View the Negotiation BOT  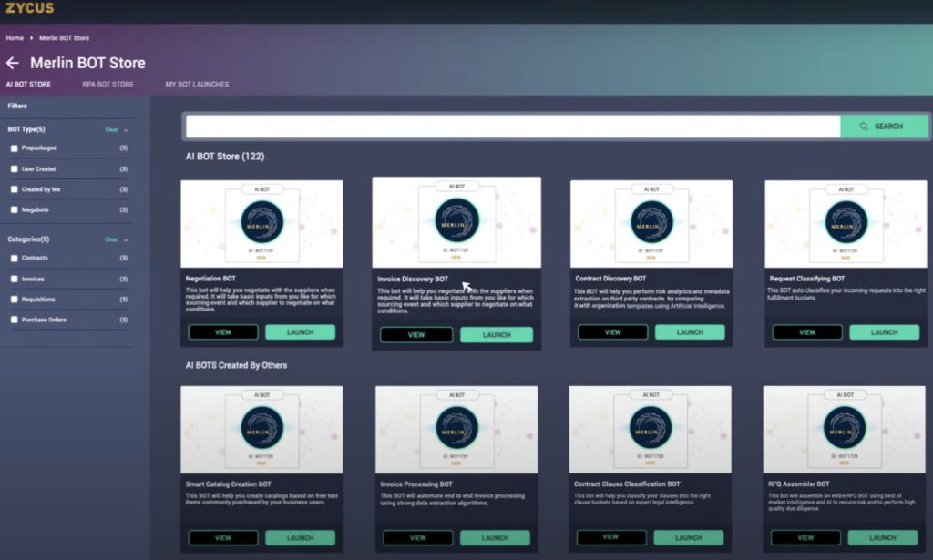[223, 332]
